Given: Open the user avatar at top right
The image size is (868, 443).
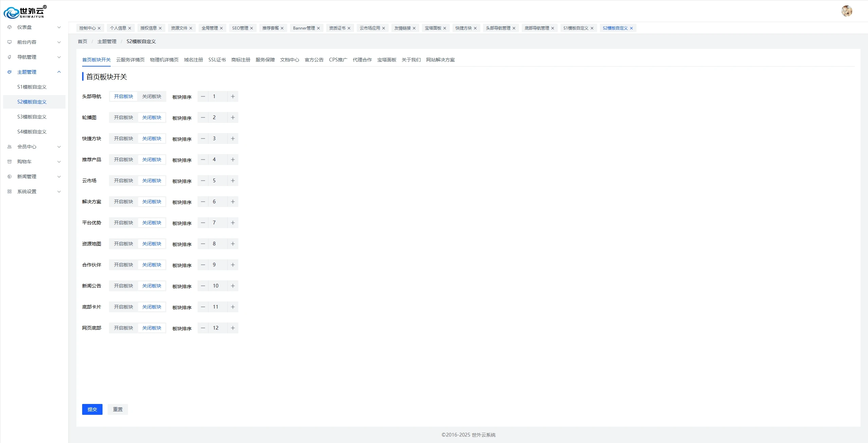Looking at the screenshot, I should coord(847,11).
